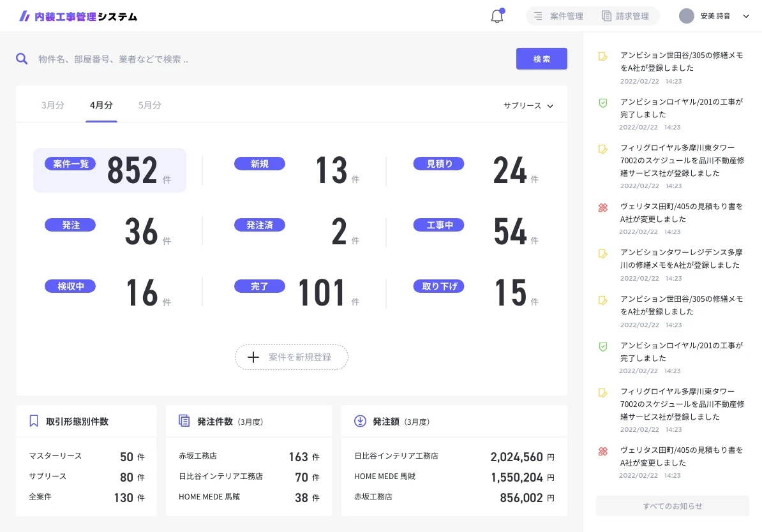Switch to the 5月分 tab
Screen dimensions: 762x532
(150, 105)
